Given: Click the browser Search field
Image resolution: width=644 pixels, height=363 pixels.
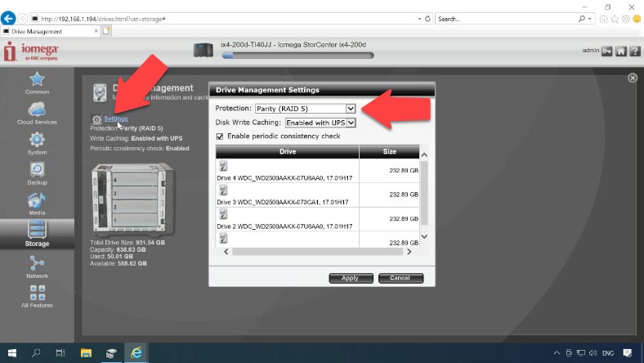Looking at the screenshot, I should coord(508,19).
